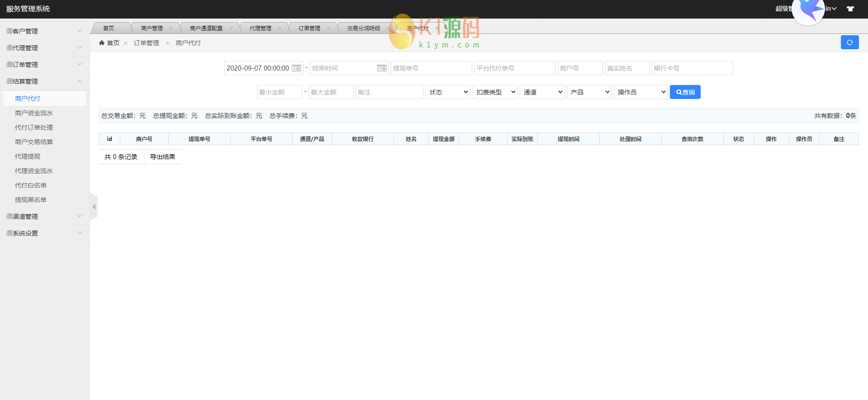868x400 pixels.
Task: Open the start date calendar picker icon
Action: pos(296,68)
